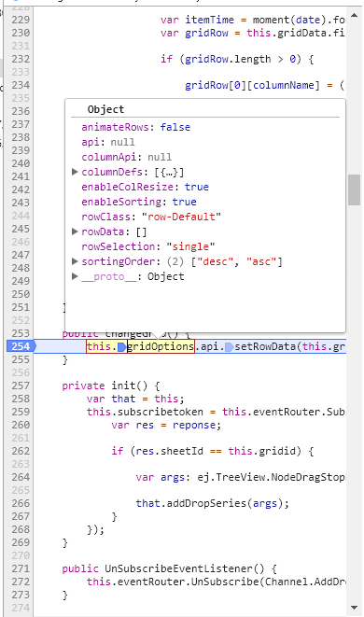Click the 'this.' token on line 254

coord(102,346)
